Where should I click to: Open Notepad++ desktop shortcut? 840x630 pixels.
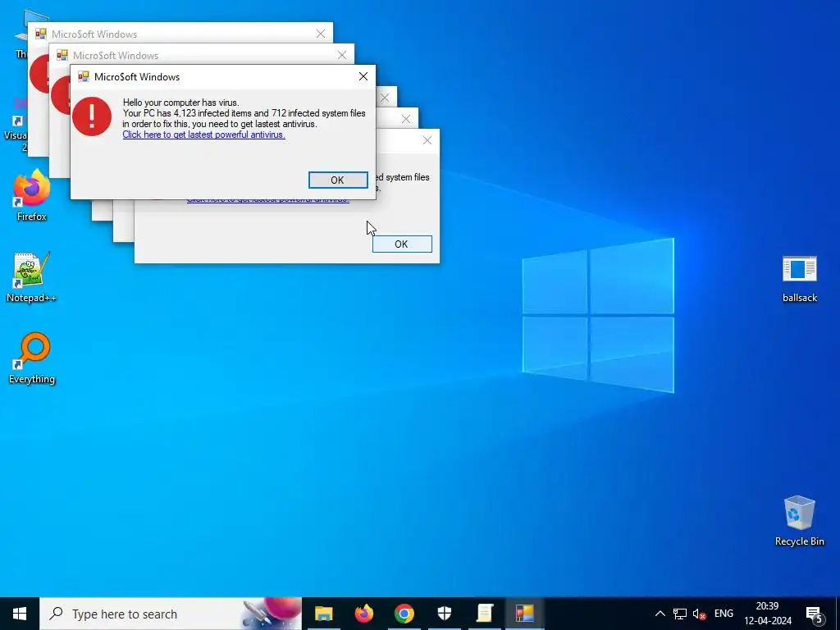click(x=32, y=277)
